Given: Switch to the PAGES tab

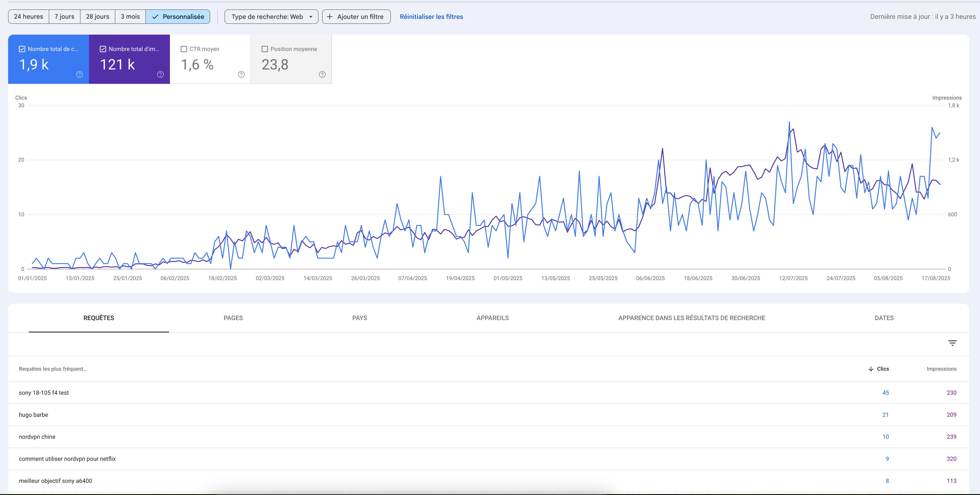Looking at the screenshot, I should 233,318.
